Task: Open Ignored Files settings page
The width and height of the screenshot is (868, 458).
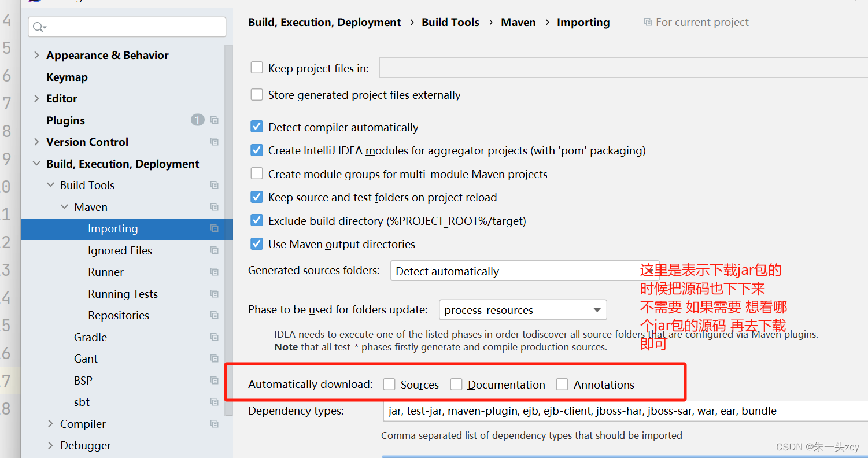Action: click(120, 250)
